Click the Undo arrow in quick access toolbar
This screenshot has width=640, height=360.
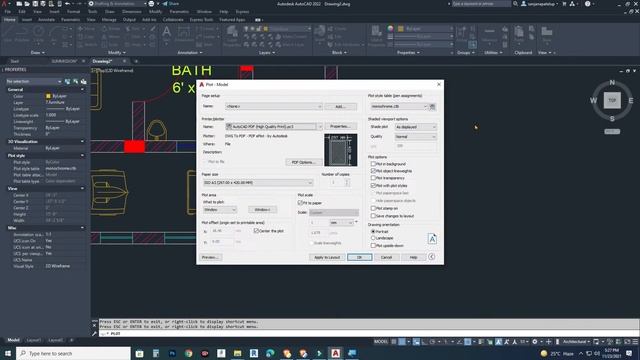(x=68, y=4)
